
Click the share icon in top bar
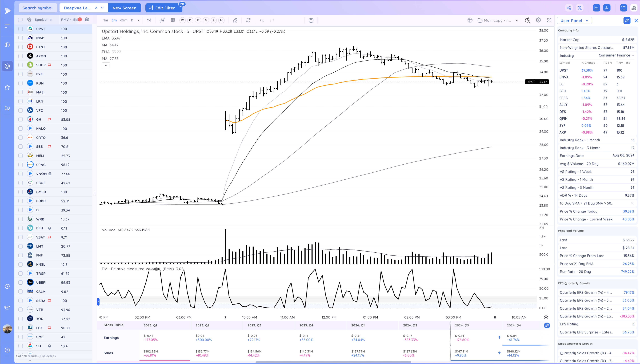pyautogui.click(x=569, y=8)
